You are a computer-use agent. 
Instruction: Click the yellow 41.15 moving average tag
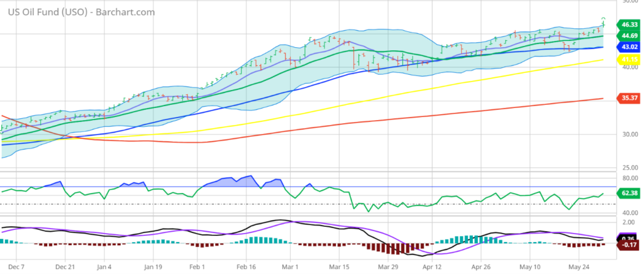point(628,60)
